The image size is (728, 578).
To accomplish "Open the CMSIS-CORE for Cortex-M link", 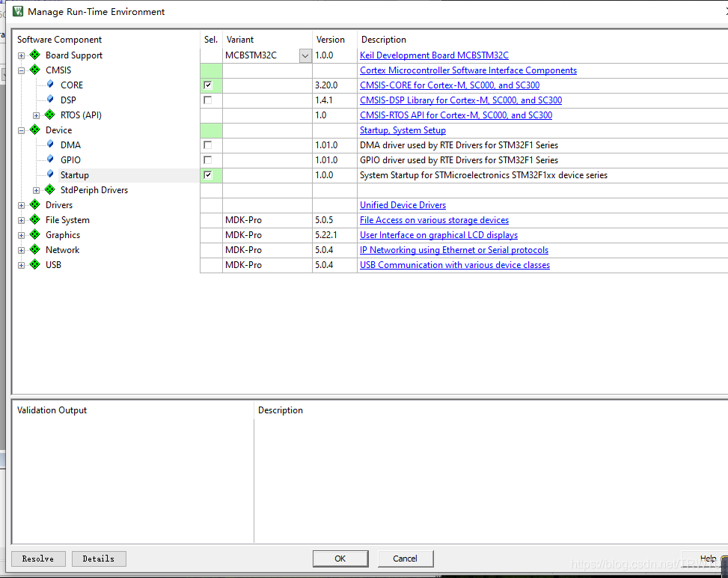I will pyautogui.click(x=450, y=85).
